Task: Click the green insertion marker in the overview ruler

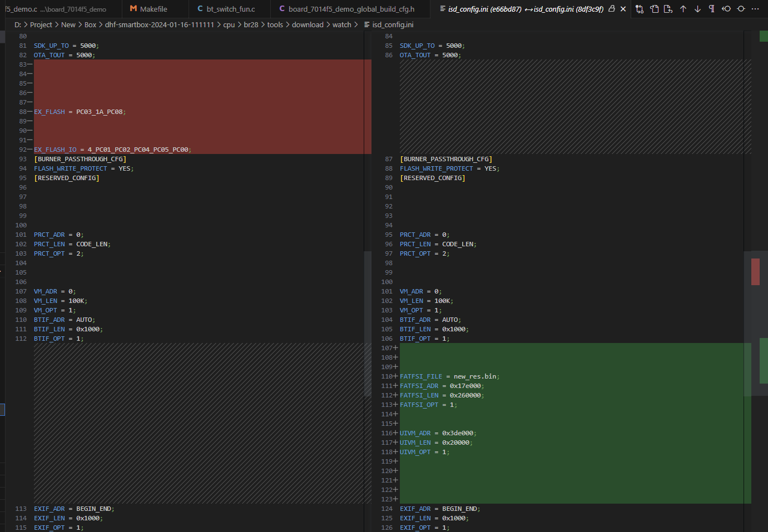Action: click(x=764, y=361)
